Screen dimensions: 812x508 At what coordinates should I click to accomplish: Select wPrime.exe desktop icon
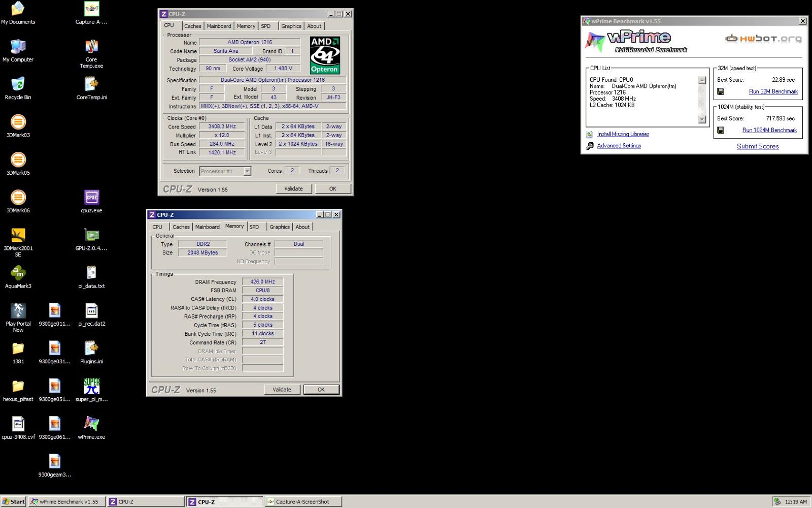91,428
